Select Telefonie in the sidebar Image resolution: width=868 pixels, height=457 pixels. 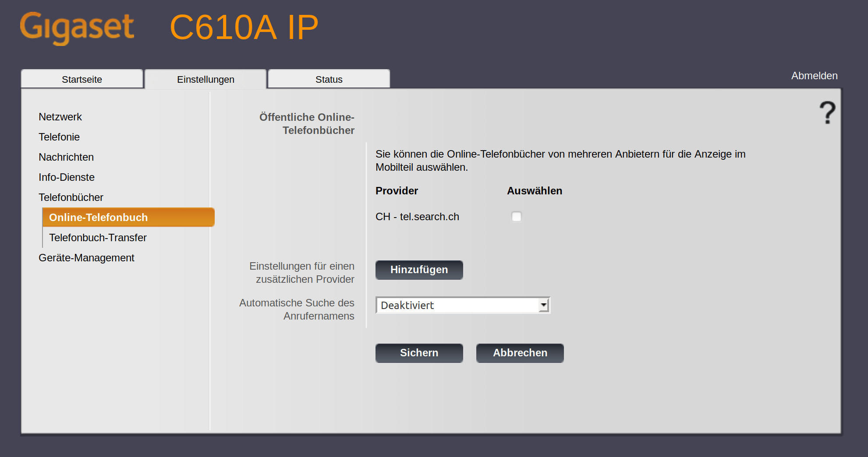point(59,137)
